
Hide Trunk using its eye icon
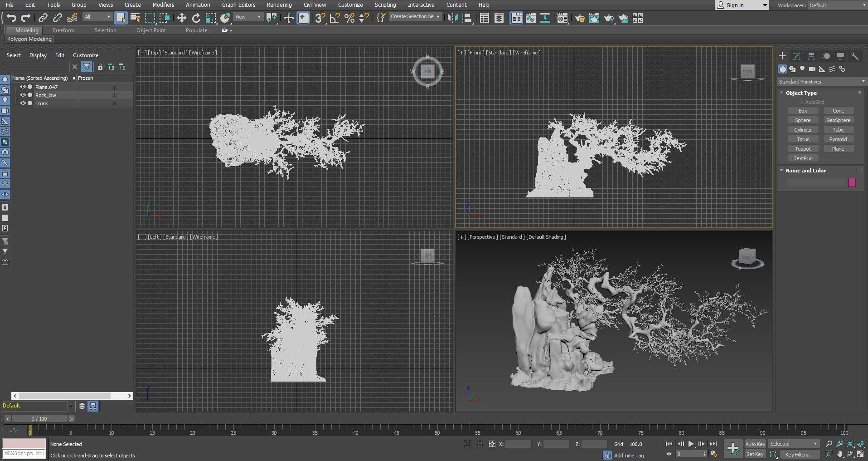point(23,103)
